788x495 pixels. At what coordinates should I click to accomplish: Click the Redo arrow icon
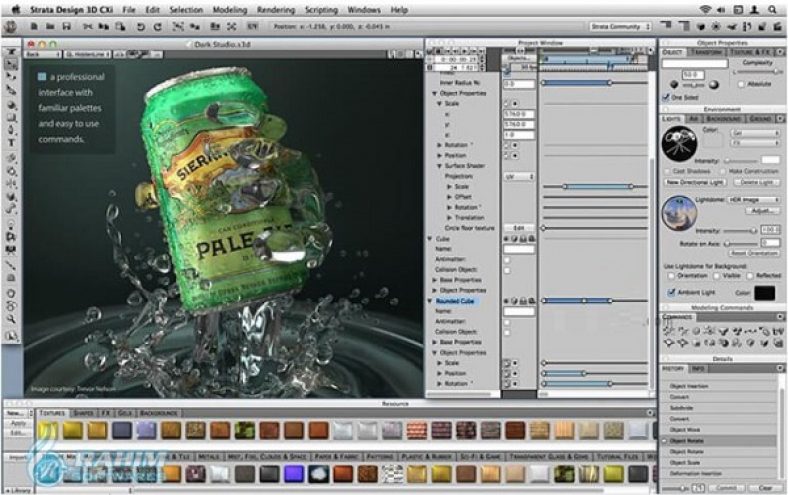click(x=156, y=27)
